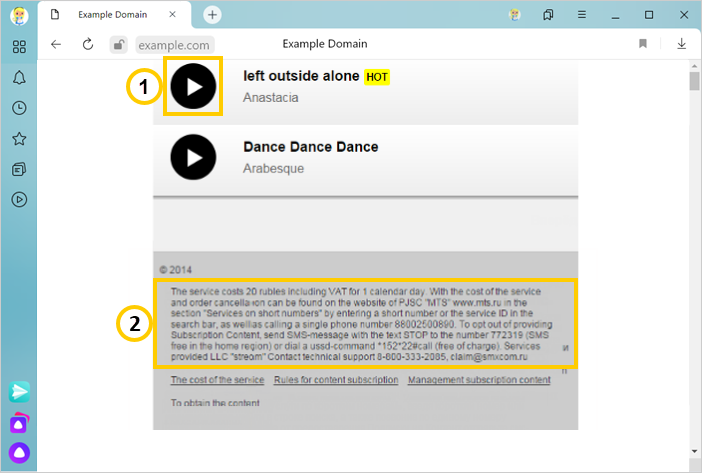Play the song left outside alone

click(193, 87)
